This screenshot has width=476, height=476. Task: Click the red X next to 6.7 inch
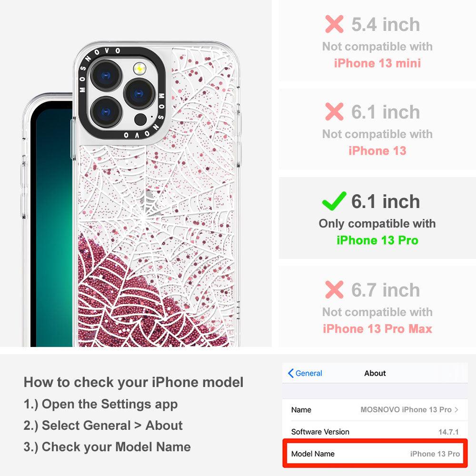click(x=334, y=289)
